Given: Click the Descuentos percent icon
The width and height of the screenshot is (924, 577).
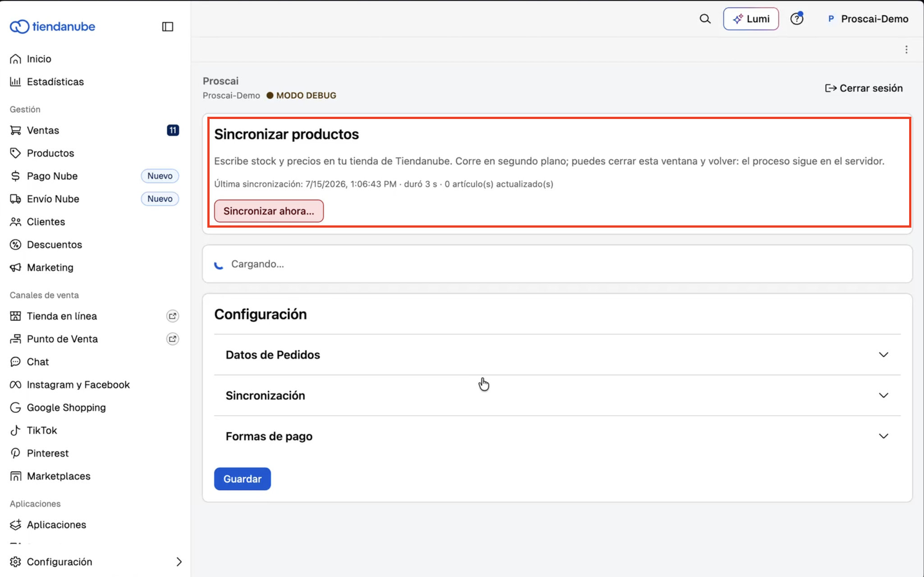Looking at the screenshot, I should [x=16, y=245].
